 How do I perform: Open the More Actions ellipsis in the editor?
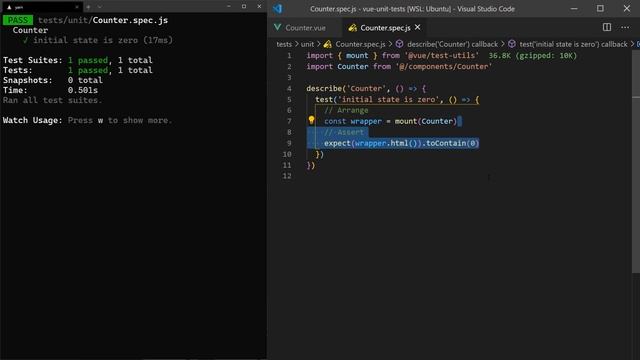(625, 27)
